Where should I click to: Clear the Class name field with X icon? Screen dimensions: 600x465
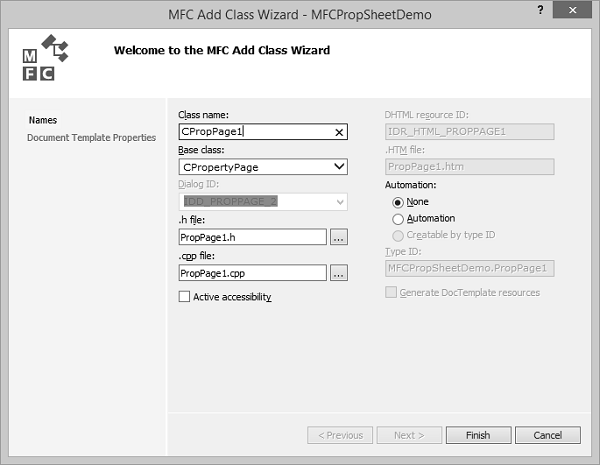click(x=339, y=132)
